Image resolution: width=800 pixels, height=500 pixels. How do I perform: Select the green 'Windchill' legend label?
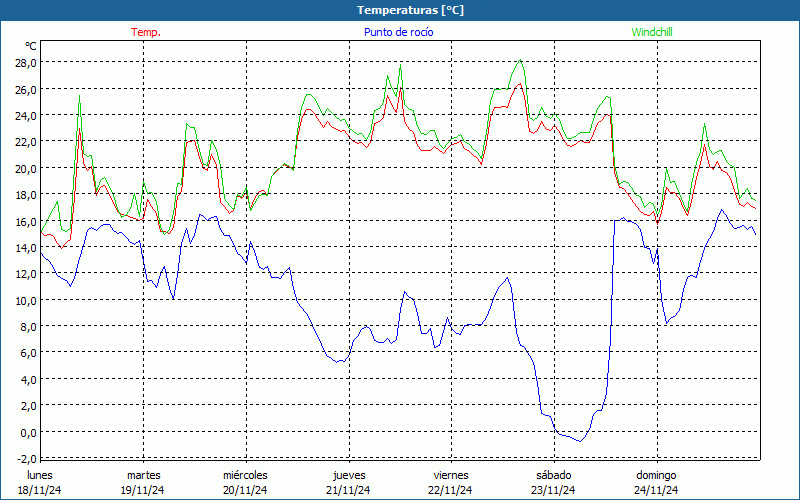click(x=652, y=32)
